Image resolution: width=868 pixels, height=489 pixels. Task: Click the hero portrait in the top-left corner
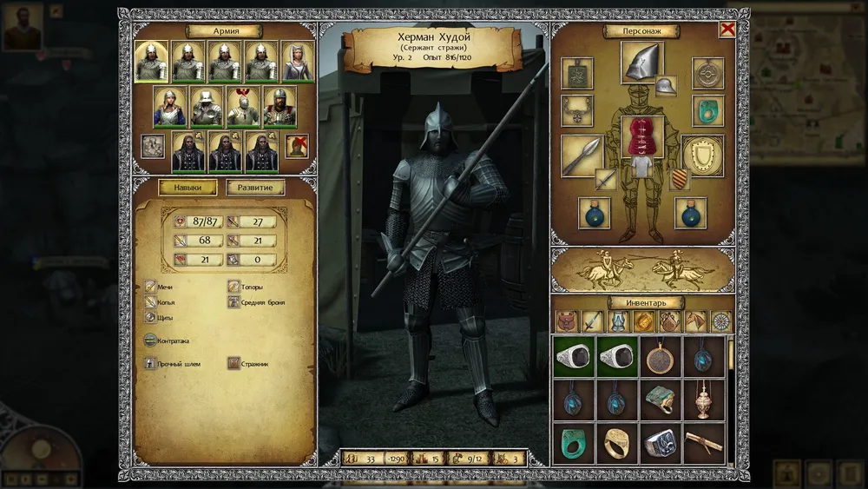pyautogui.click(x=23, y=26)
